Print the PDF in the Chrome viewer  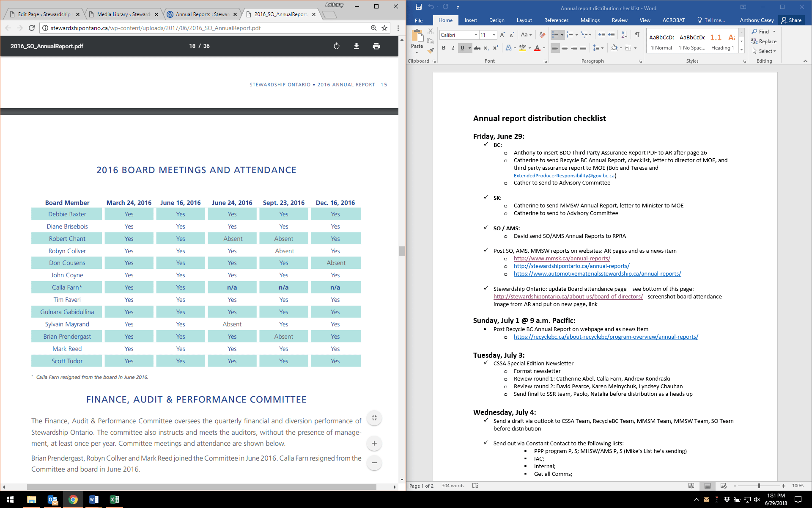tap(376, 46)
